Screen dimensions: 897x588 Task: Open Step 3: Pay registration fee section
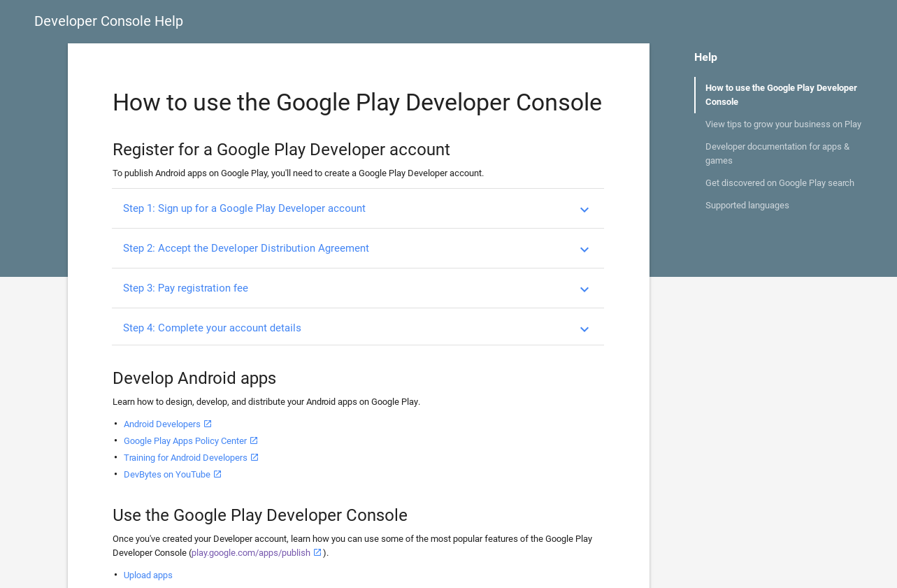coord(185,288)
